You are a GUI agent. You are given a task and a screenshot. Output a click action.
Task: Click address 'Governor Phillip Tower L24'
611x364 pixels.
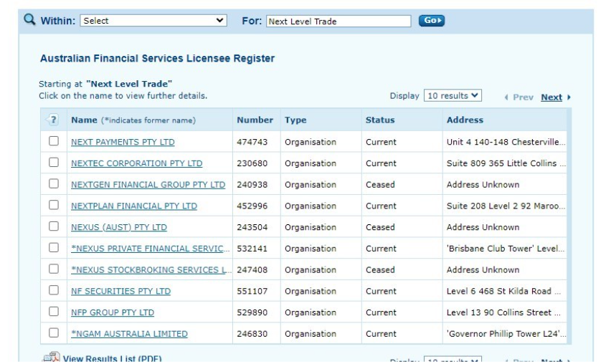point(506,334)
